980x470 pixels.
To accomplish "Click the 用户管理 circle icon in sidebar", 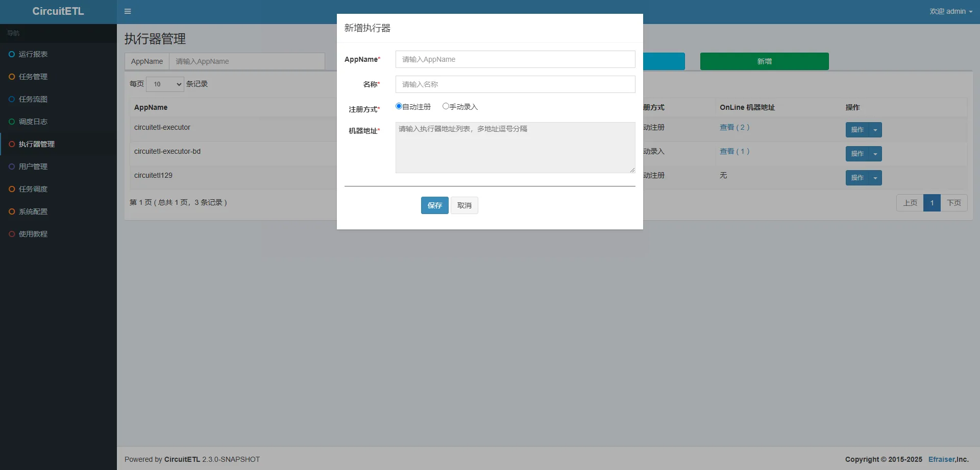I will 12,167.
